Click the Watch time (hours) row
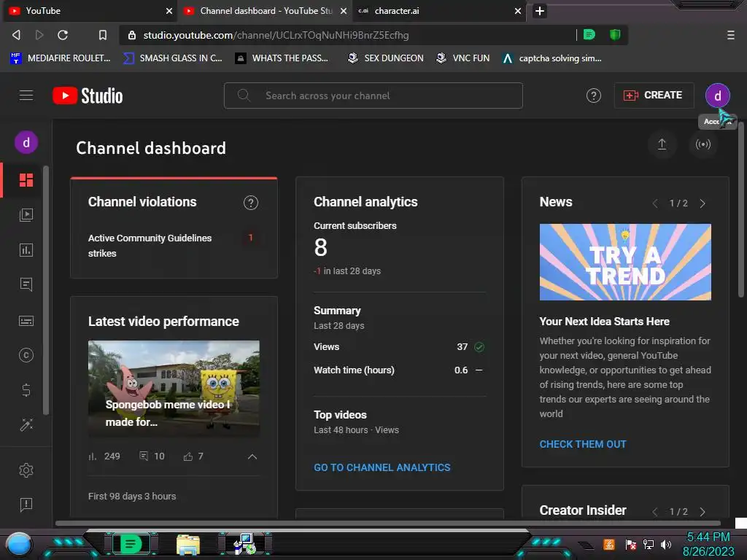Image resolution: width=747 pixels, height=560 pixels. coord(399,370)
